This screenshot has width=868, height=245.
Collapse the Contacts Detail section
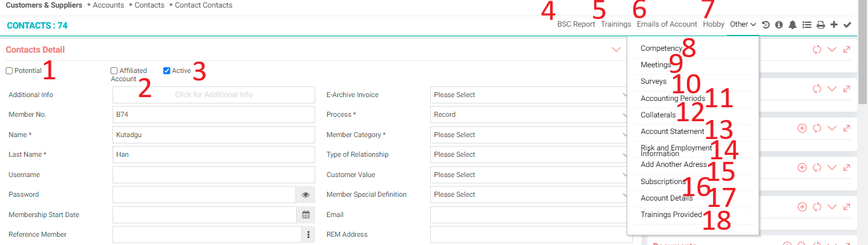[x=616, y=50]
